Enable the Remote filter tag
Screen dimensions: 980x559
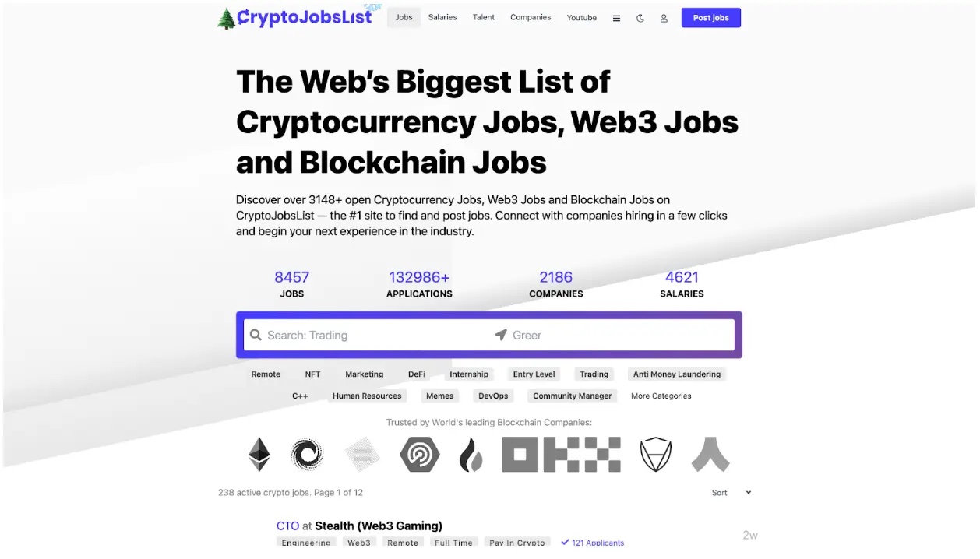pos(265,374)
